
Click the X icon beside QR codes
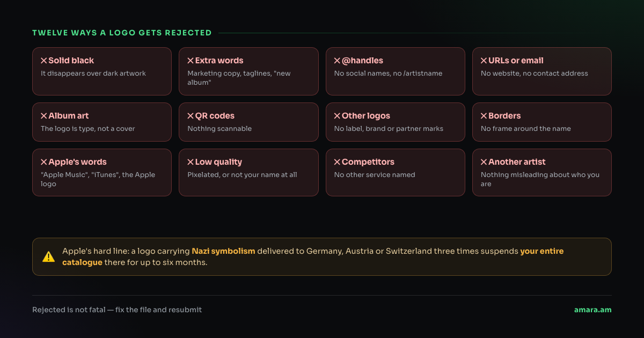click(x=191, y=116)
